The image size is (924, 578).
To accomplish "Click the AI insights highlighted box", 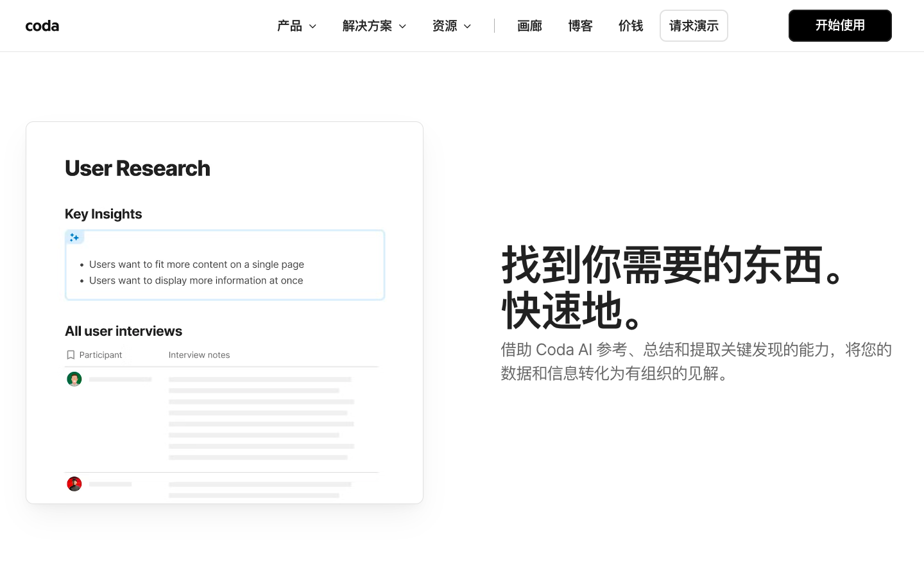I will tap(225, 265).
